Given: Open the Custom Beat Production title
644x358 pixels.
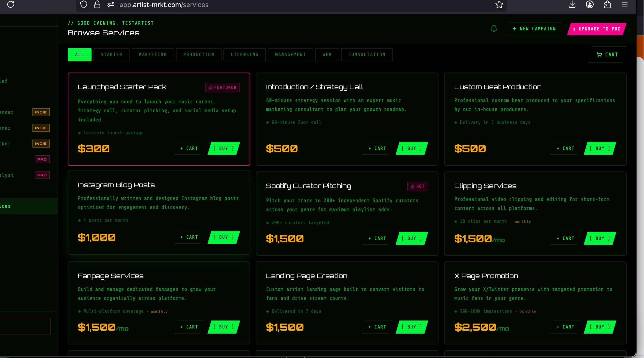Looking at the screenshot, I should 498,87.
